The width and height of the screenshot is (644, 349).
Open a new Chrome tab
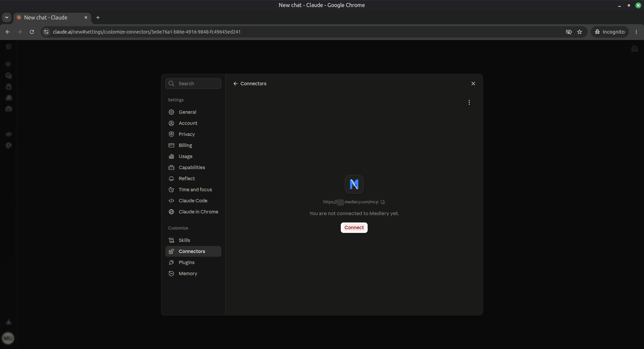[x=98, y=17]
